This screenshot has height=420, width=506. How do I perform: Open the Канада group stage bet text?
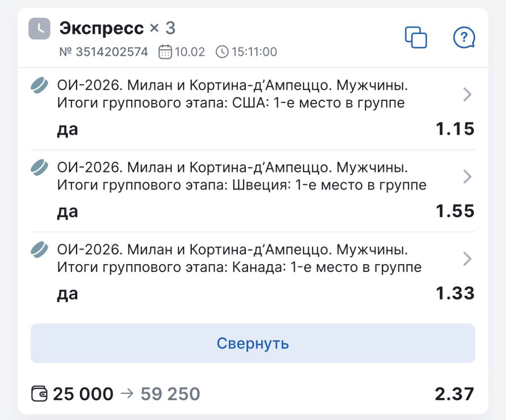[x=239, y=259]
